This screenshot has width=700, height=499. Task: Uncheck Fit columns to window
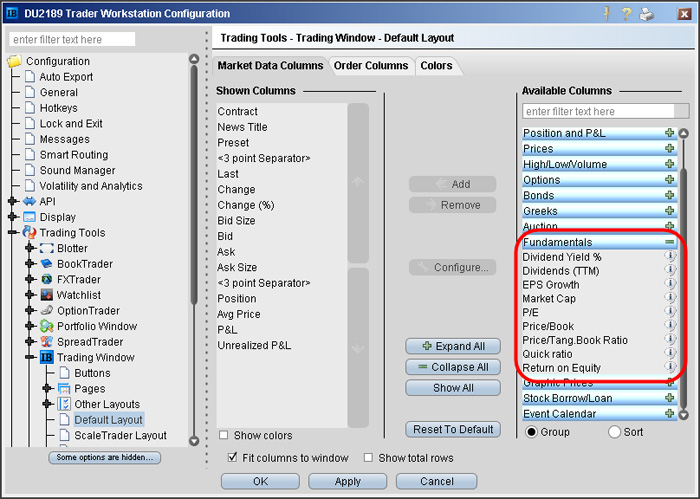pos(232,457)
